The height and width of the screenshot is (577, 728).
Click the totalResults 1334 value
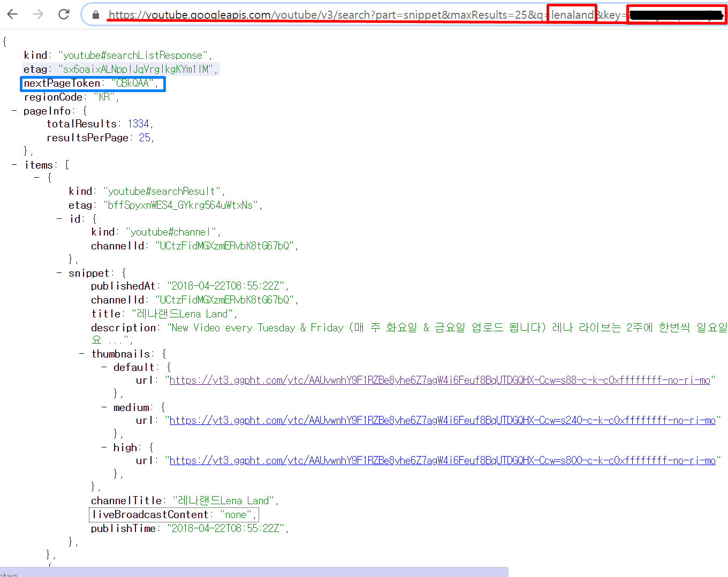click(x=138, y=124)
